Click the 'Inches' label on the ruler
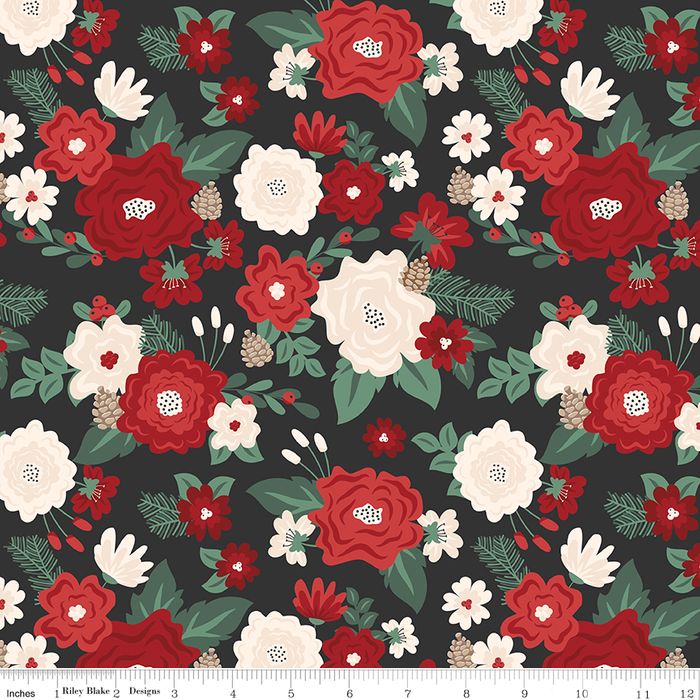This screenshot has height=700, width=700. tap(22, 690)
